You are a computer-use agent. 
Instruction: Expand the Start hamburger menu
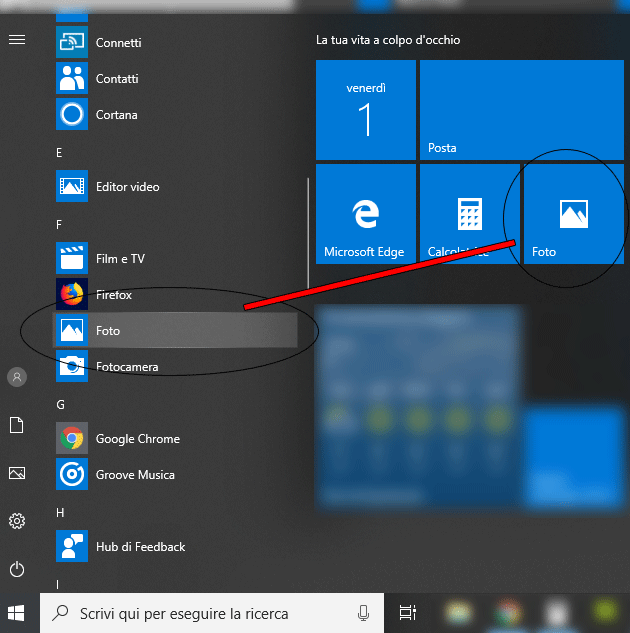(x=17, y=39)
